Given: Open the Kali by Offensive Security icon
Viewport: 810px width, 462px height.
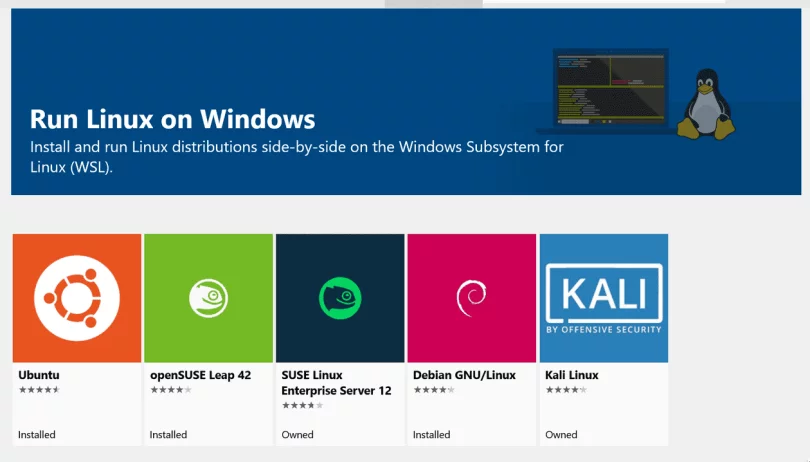Looking at the screenshot, I should click(x=604, y=298).
